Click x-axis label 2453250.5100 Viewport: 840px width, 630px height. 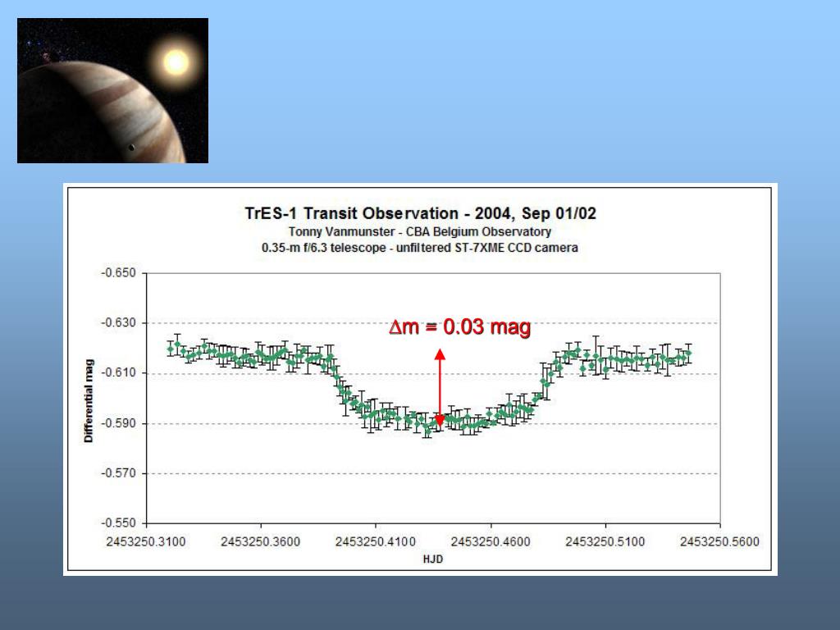[x=605, y=541]
